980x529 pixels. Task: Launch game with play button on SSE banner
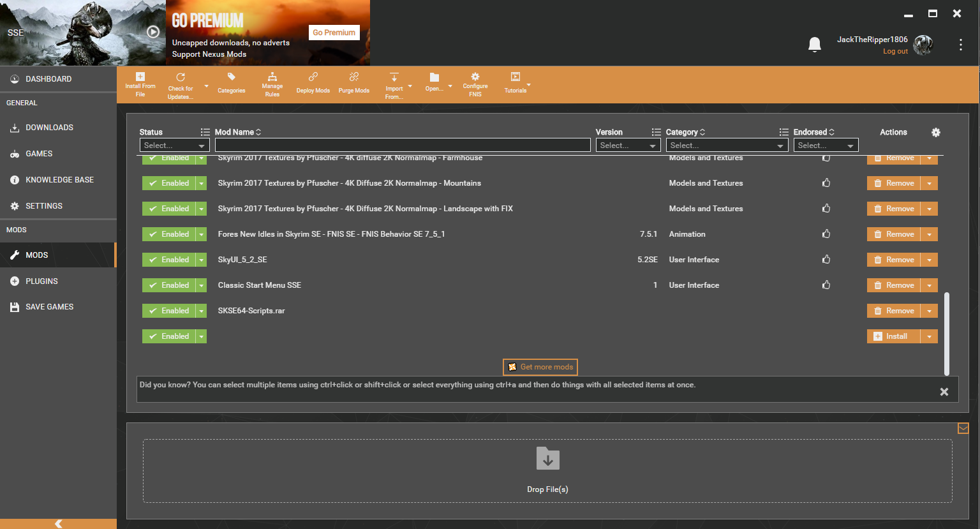click(x=153, y=31)
